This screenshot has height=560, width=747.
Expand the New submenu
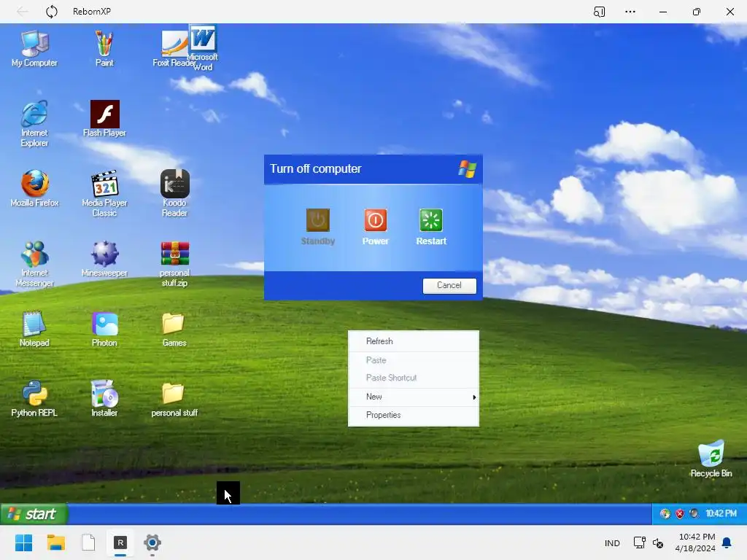point(414,397)
